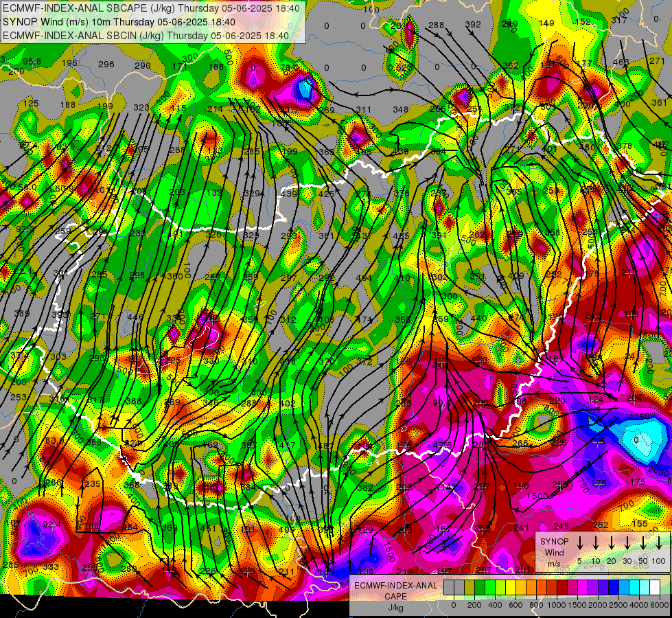Viewport: 672px width, 618px height.
Task: Click the station value 382 on the map
Action: point(365,488)
